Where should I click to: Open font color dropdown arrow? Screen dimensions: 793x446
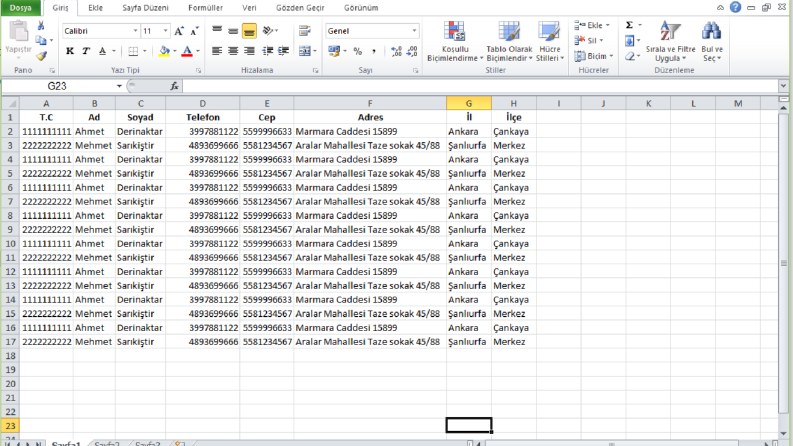pos(198,51)
